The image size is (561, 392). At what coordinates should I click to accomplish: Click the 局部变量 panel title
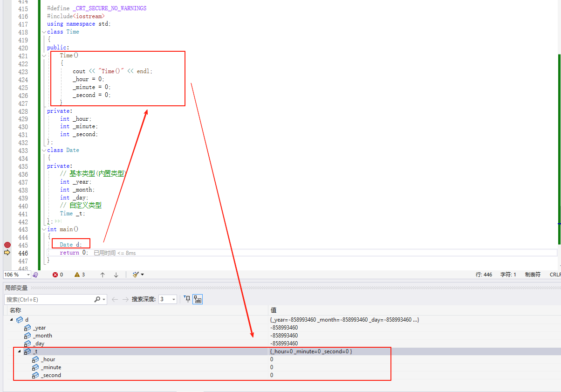point(16,288)
